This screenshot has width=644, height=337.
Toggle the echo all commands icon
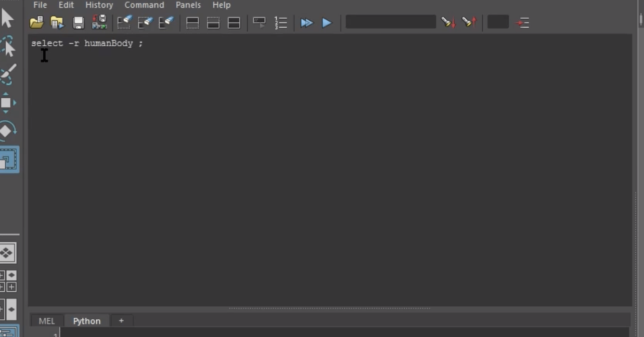pyautogui.click(x=259, y=22)
